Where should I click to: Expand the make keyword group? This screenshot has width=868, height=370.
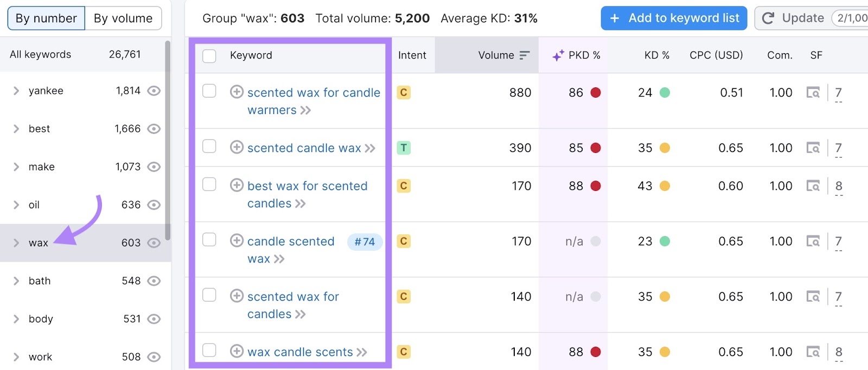click(x=16, y=167)
